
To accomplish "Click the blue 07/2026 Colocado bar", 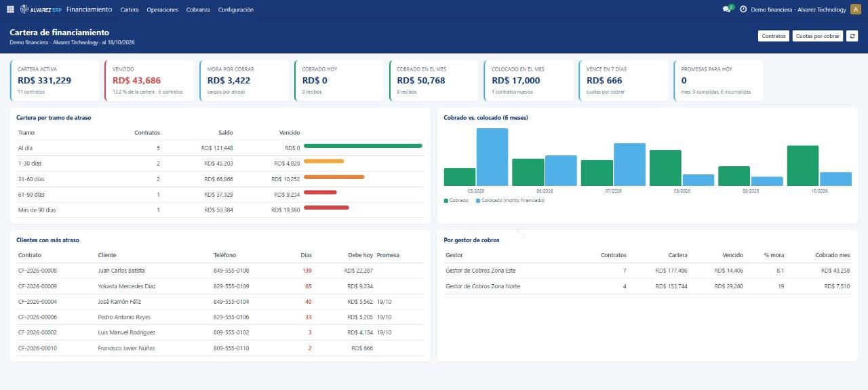I will coord(629,164).
